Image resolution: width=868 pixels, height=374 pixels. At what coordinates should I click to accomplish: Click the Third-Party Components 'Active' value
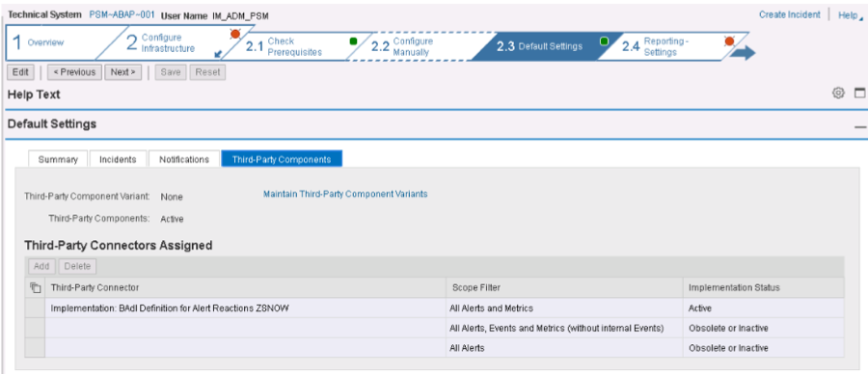[x=172, y=219]
